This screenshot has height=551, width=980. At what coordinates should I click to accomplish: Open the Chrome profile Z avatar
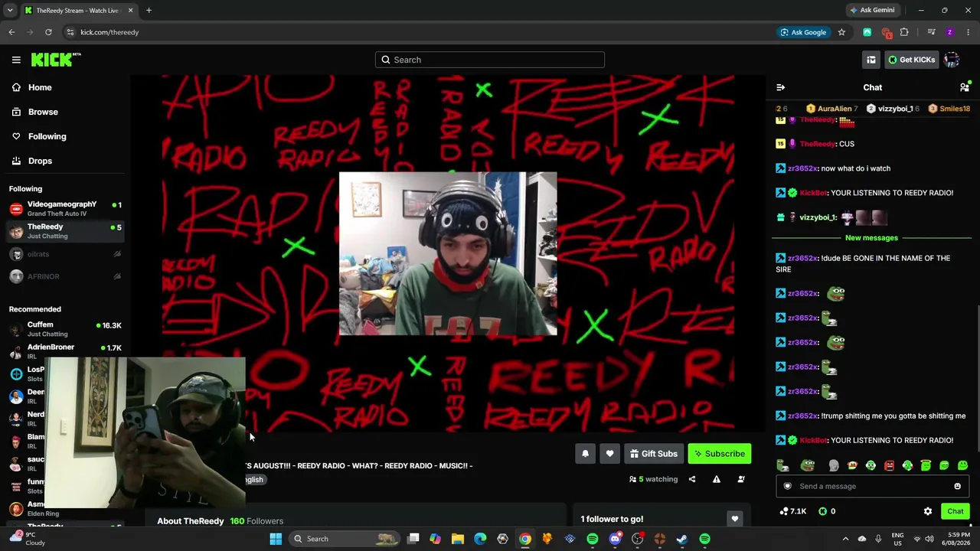pyautogui.click(x=950, y=32)
